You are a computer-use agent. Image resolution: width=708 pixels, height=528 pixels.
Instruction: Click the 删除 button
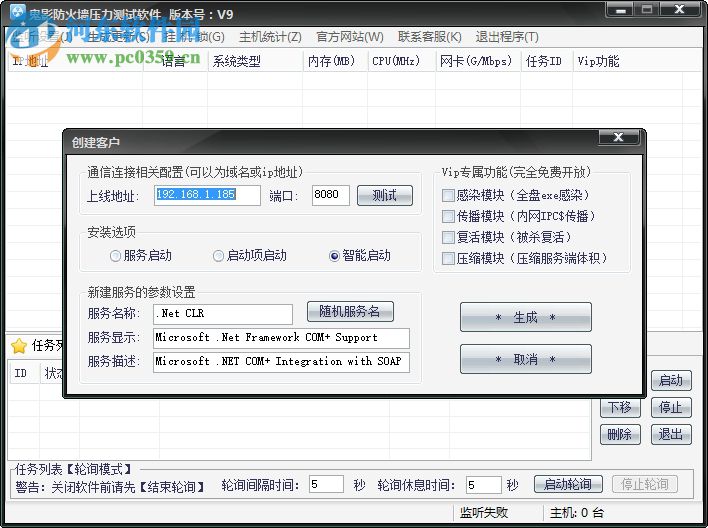point(620,435)
